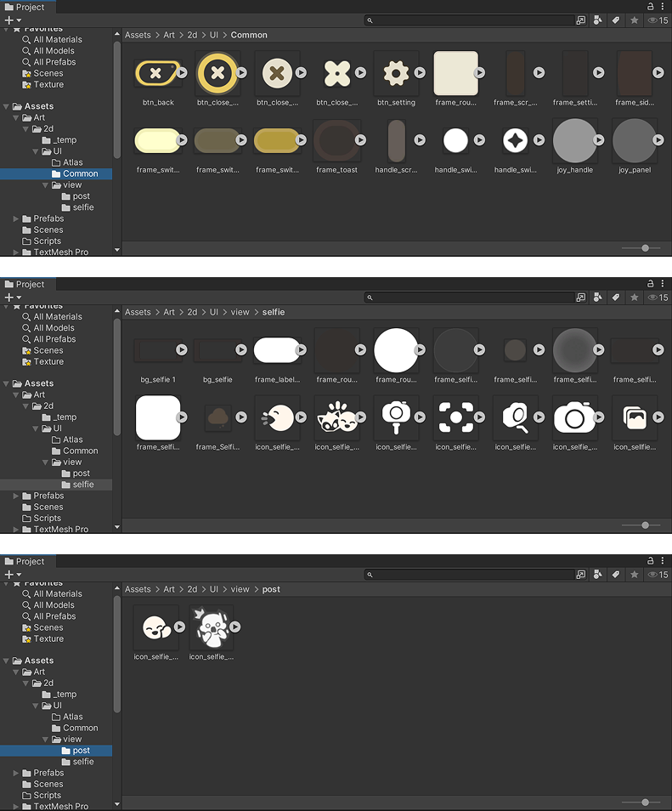Select the bg_selfie 1 asset
This screenshot has width=672, height=811.
tap(158, 350)
